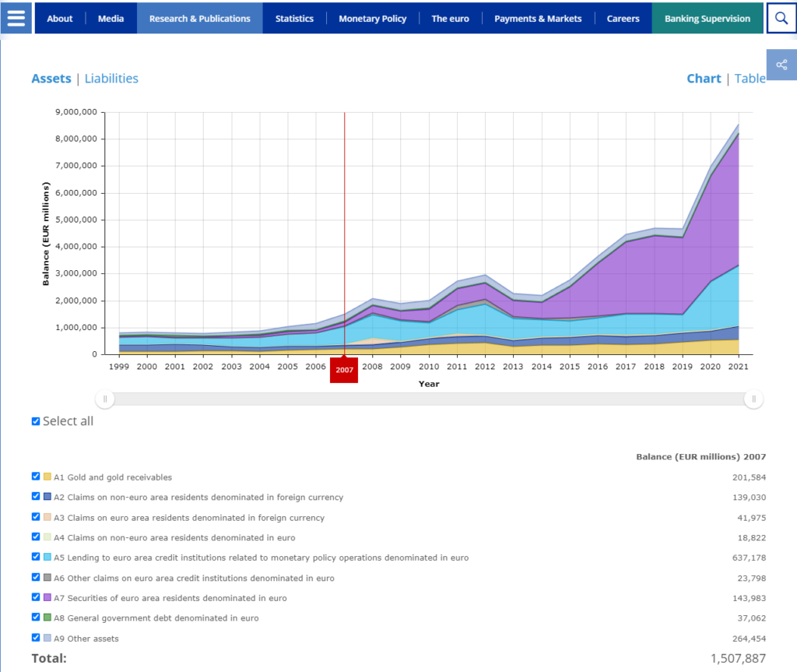Click the 9,000,000 y-axis label

click(x=76, y=112)
